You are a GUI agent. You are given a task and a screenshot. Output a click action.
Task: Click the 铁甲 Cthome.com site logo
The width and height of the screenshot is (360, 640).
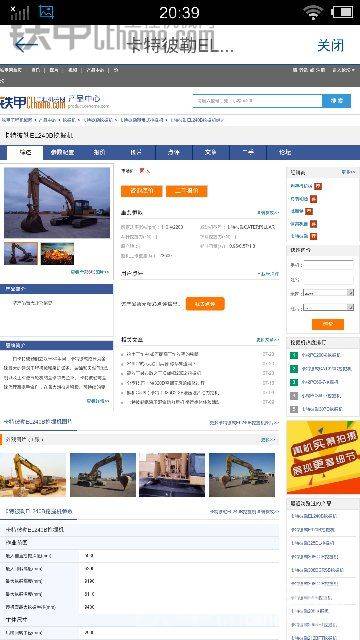pyautogui.click(x=33, y=102)
